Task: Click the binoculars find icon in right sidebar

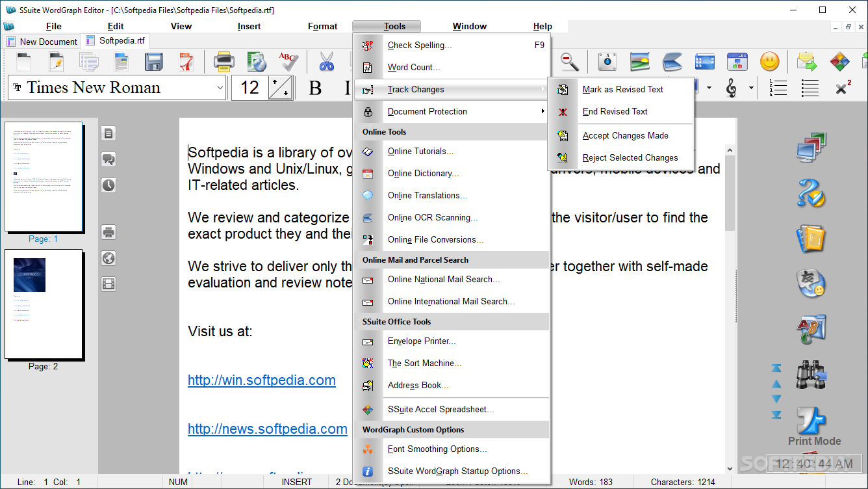Action: coord(811,375)
